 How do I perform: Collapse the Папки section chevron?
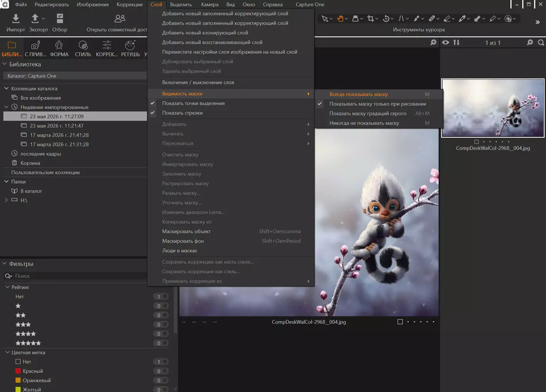(x=7, y=181)
